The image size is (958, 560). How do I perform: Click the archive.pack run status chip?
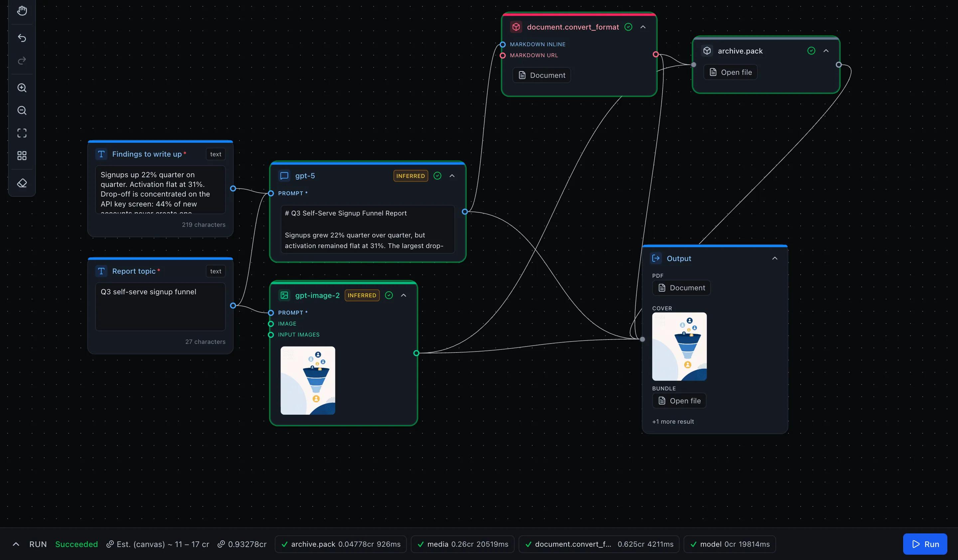[341, 544]
